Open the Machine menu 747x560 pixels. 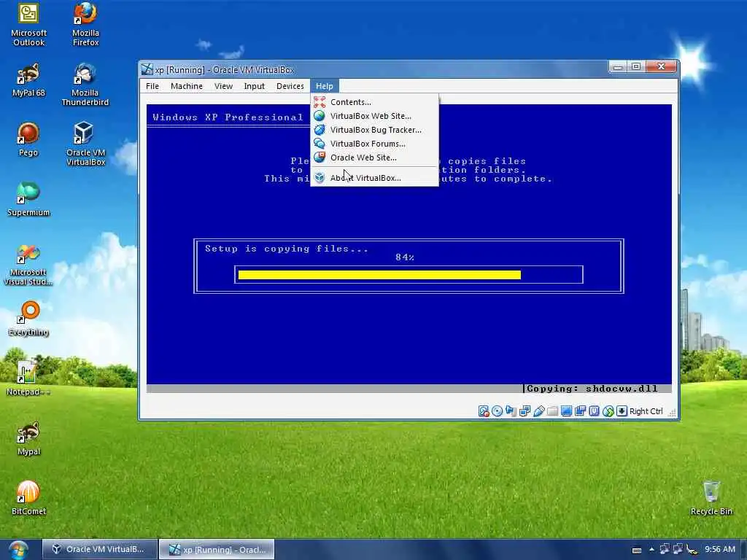pyautogui.click(x=187, y=86)
